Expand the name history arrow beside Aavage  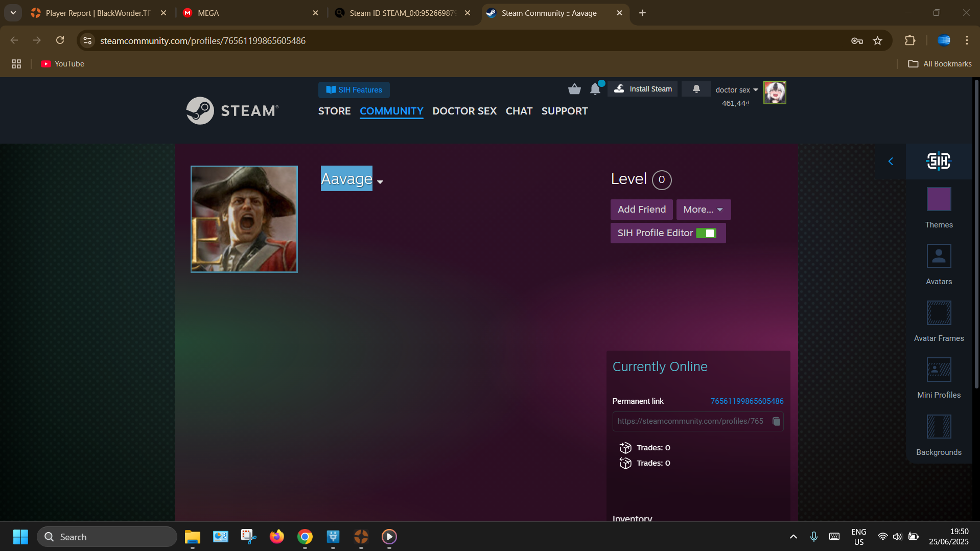click(380, 182)
